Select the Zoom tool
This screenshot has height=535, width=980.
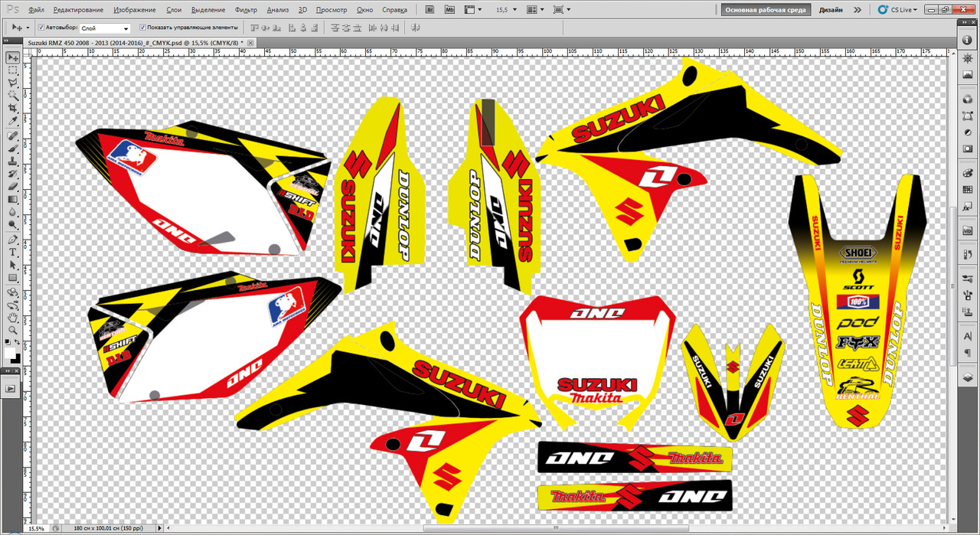click(x=13, y=331)
